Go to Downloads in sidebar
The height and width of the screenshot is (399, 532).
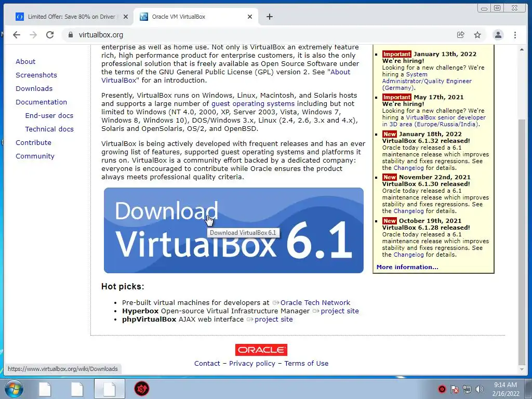tap(34, 88)
